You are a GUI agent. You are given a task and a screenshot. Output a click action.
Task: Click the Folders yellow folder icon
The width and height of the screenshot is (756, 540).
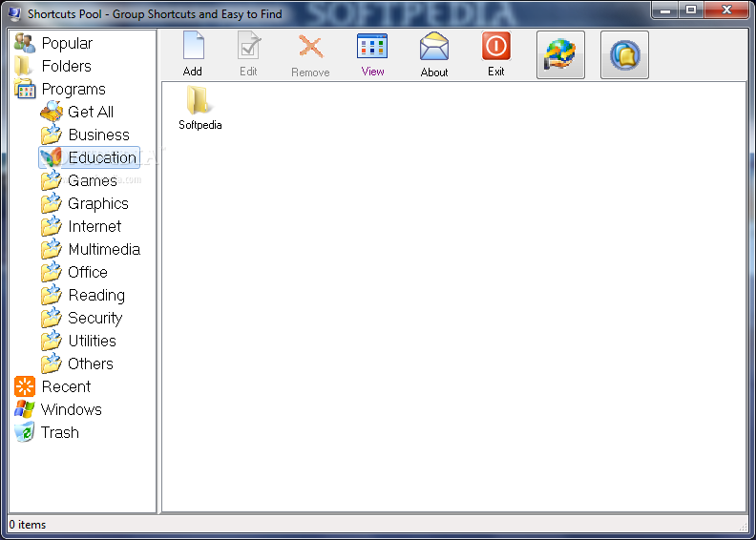pyautogui.click(x=22, y=66)
